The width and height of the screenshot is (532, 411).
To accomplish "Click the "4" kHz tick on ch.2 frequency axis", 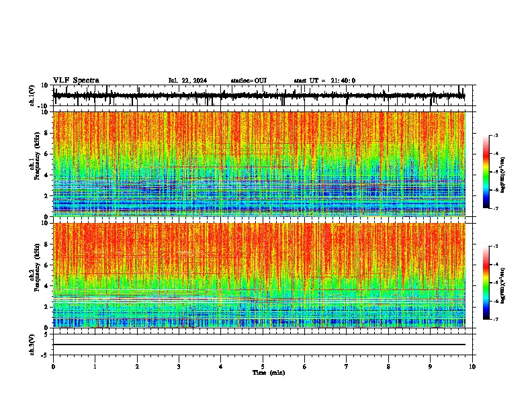I will [46, 286].
